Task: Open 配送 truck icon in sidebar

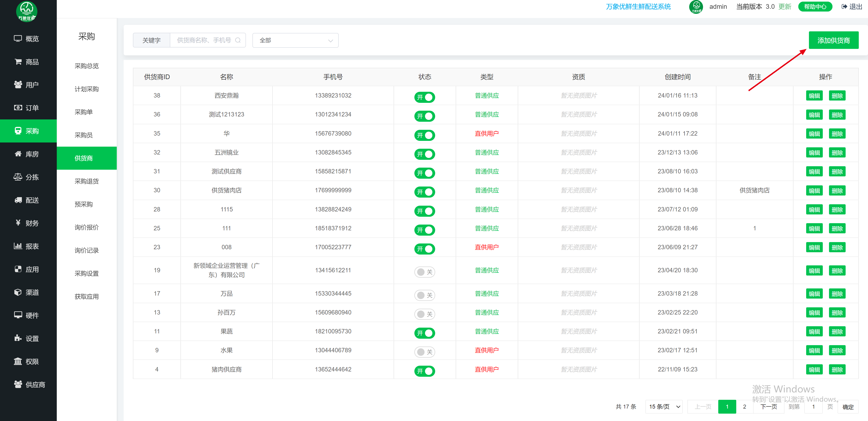Action: pyautogui.click(x=18, y=200)
